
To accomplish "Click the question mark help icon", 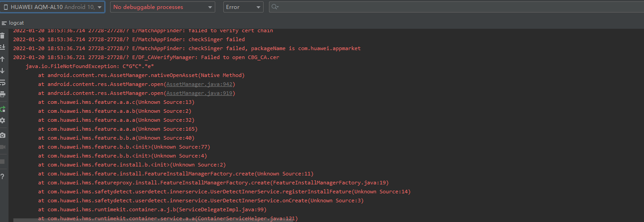I will (3, 176).
